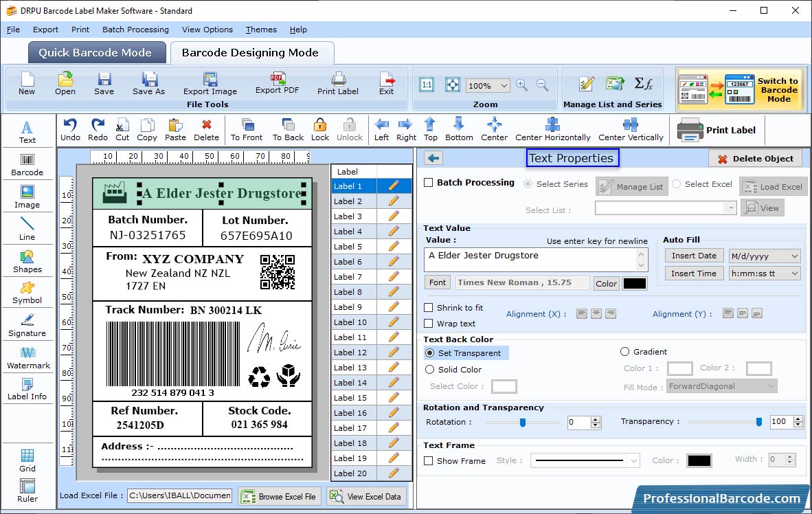Viewport: 812px width, 514px height.
Task: Open Label Info in sidebar
Action: (x=27, y=389)
